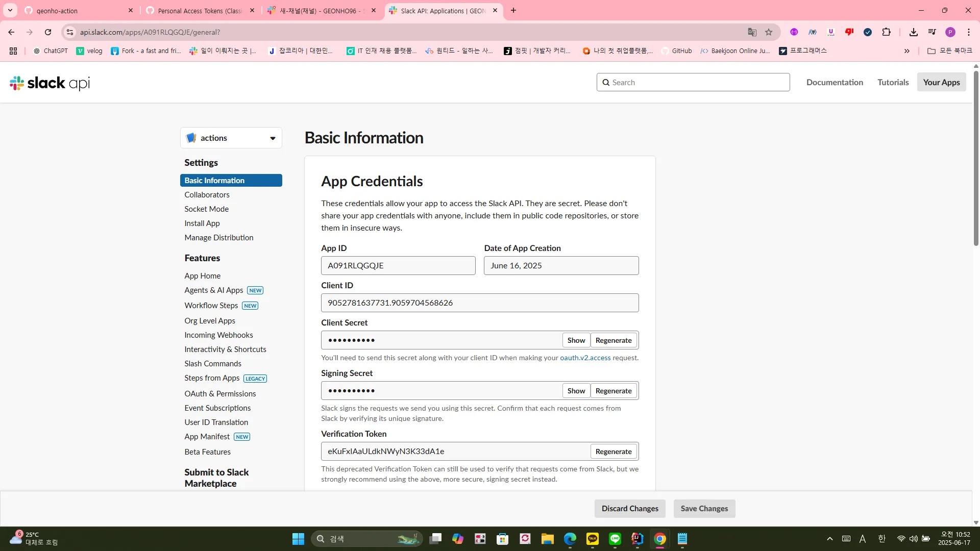Go to Your Apps
Viewport: 980px width, 551px height.
(941, 82)
